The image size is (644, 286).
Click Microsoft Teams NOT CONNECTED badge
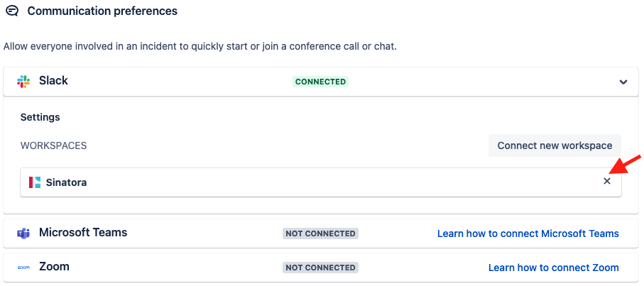pos(320,233)
